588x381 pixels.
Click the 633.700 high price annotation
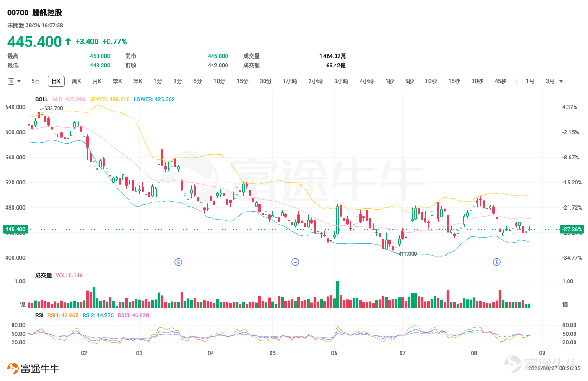click(x=53, y=108)
